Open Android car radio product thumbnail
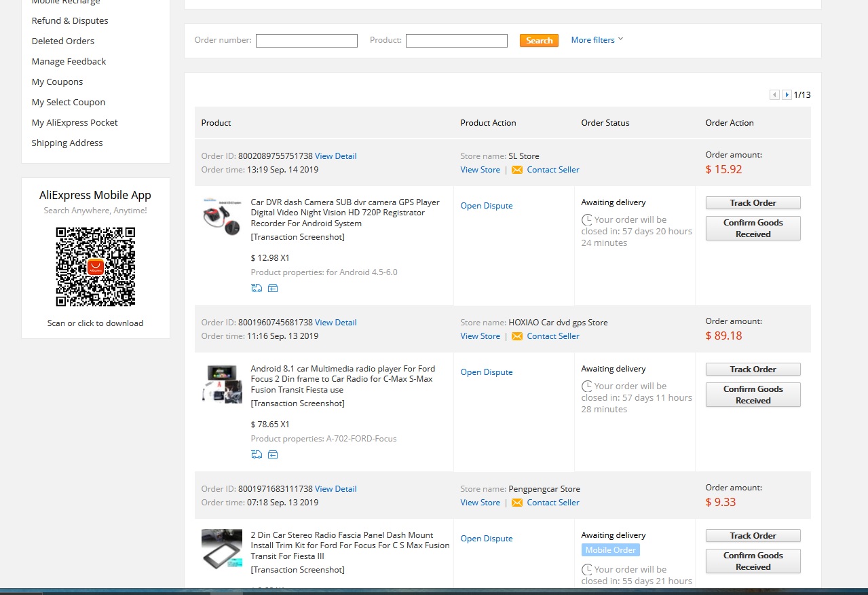Viewport: 868px width, 595px height. (x=222, y=384)
